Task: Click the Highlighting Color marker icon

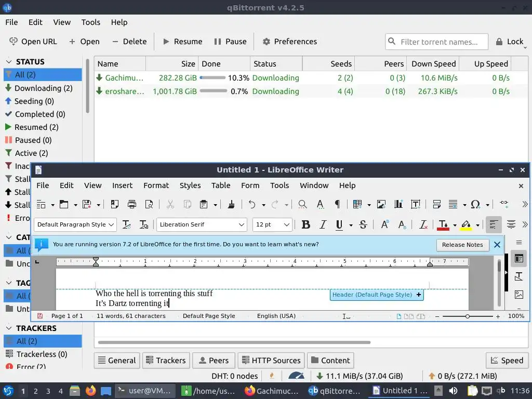Action: point(466,224)
